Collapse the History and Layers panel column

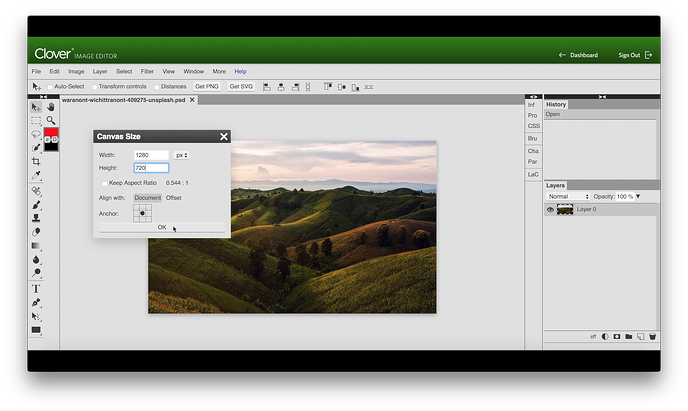(602, 96)
